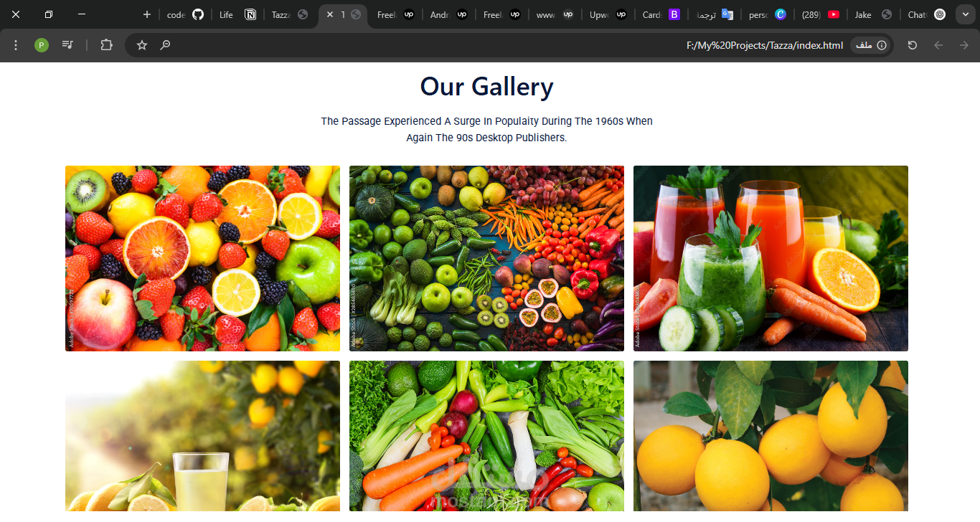Reload the page

pos(913,45)
